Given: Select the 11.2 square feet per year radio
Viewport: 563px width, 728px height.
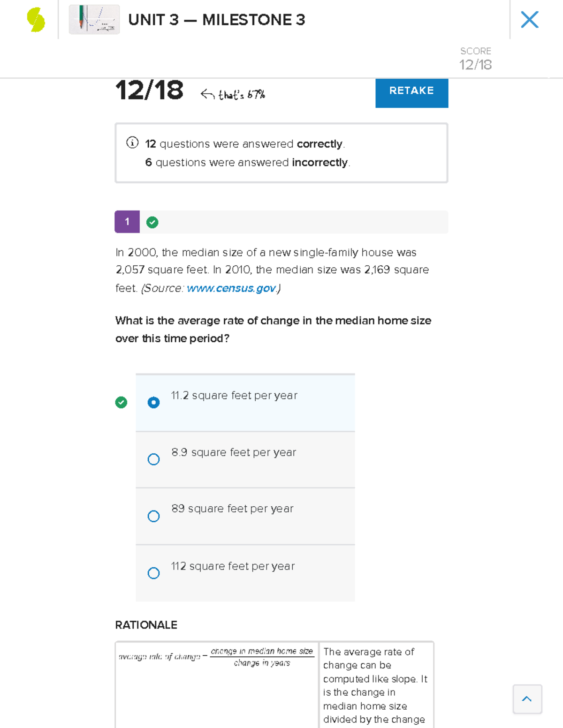Looking at the screenshot, I should pyautogui.click(x=153, y=403).
